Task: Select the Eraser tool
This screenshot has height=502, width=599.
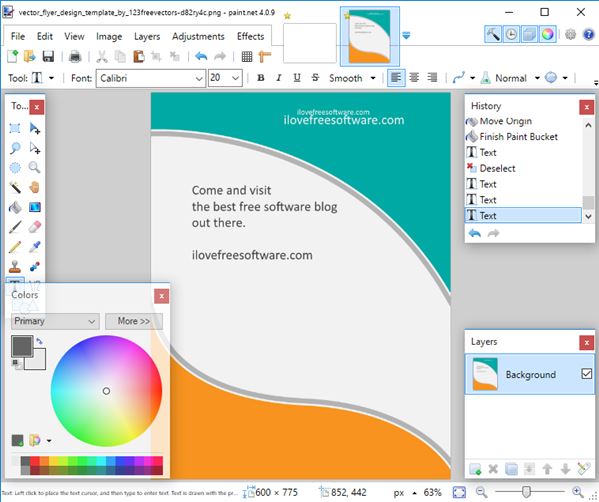Action: 34,227
